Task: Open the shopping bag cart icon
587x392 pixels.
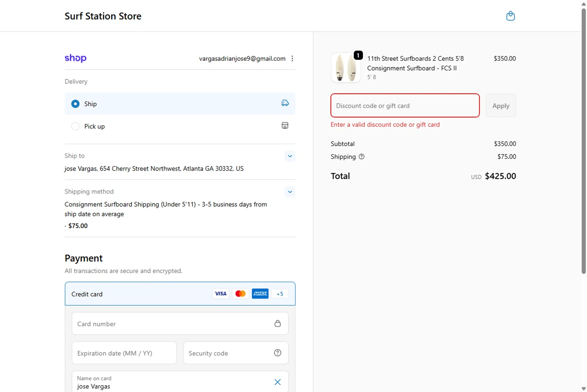Action: [x=510, y=16]
